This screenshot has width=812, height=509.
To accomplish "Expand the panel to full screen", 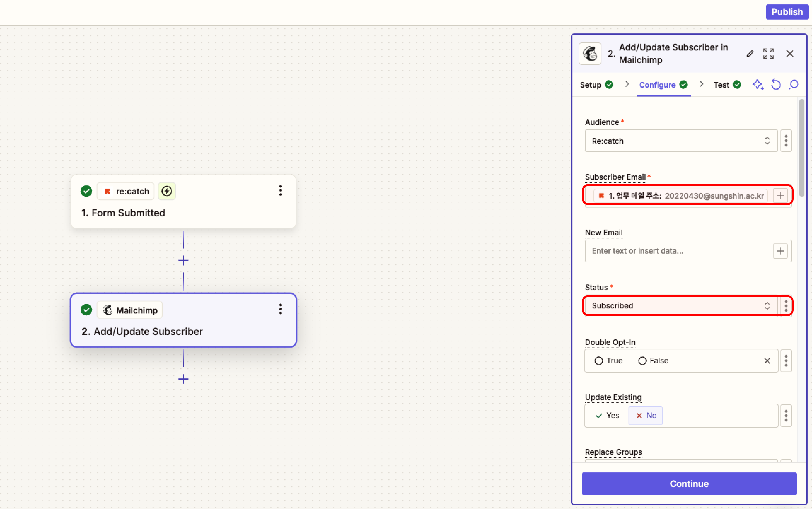I will click(768, 54).
